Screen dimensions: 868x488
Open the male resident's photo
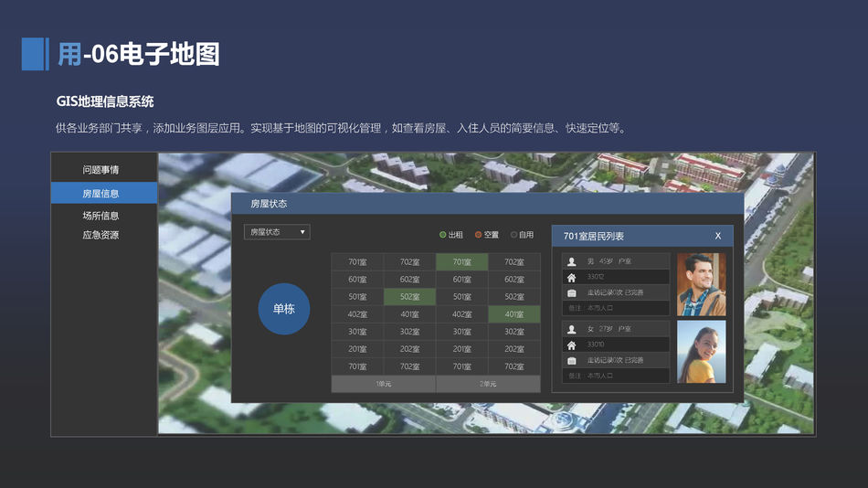point(701,284)
